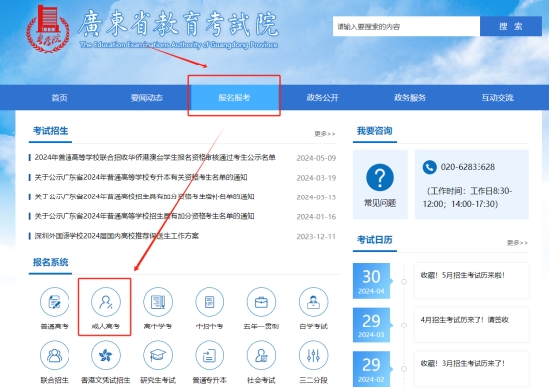Click 更多>> next to 考试招生

(x=325, y=134)
